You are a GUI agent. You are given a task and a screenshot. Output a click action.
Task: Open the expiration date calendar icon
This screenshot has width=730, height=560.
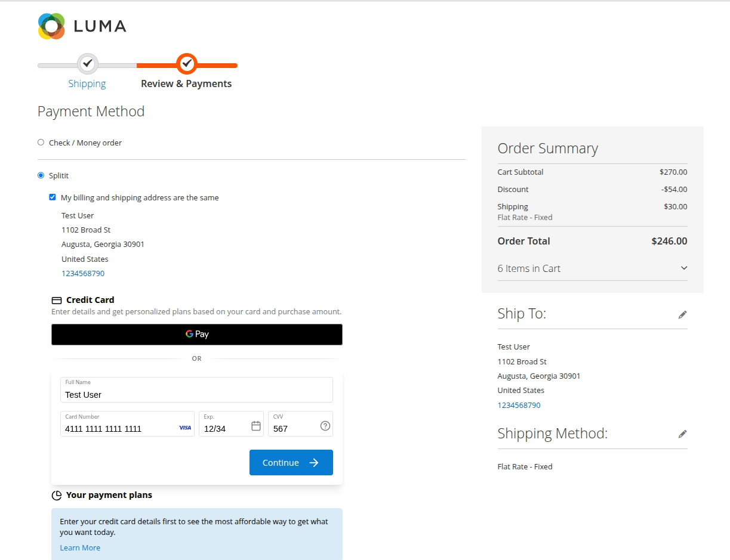click(x=256, y=426)
